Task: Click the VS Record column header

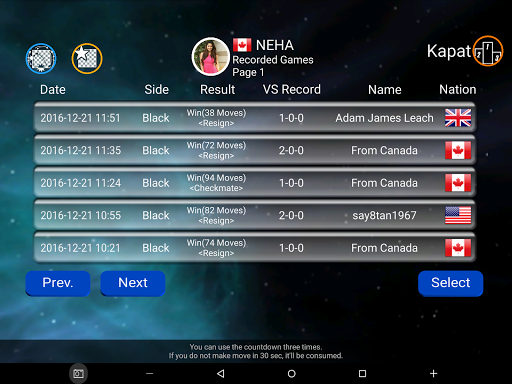Action: click(292, 90)
